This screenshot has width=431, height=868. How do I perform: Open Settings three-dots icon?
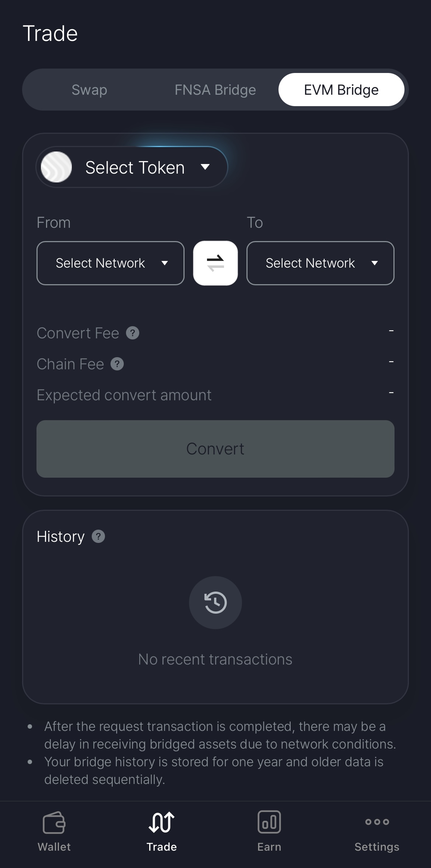pyautogui.click(x=377, y=822)
